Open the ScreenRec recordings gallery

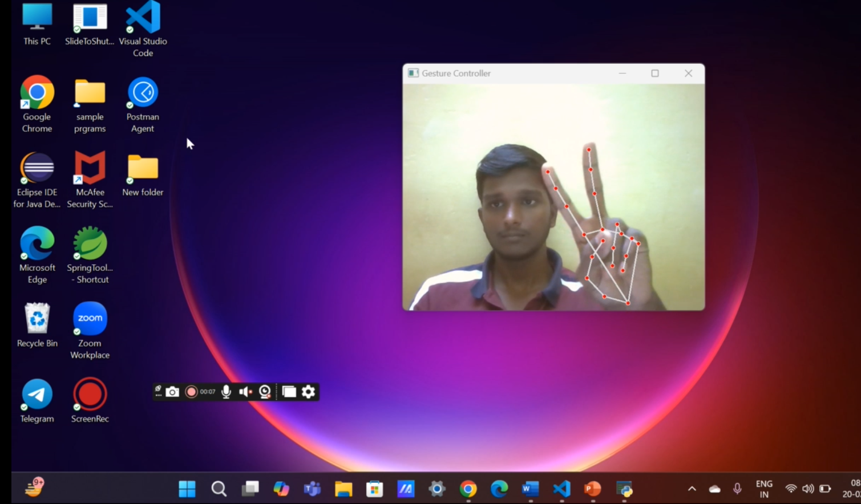tap(289, 392)
